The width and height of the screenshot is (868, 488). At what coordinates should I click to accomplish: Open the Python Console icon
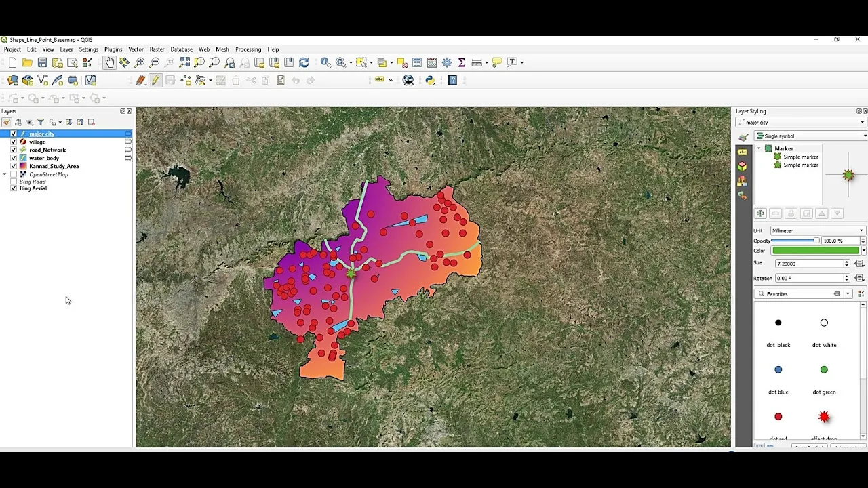[x=430, y=80]
